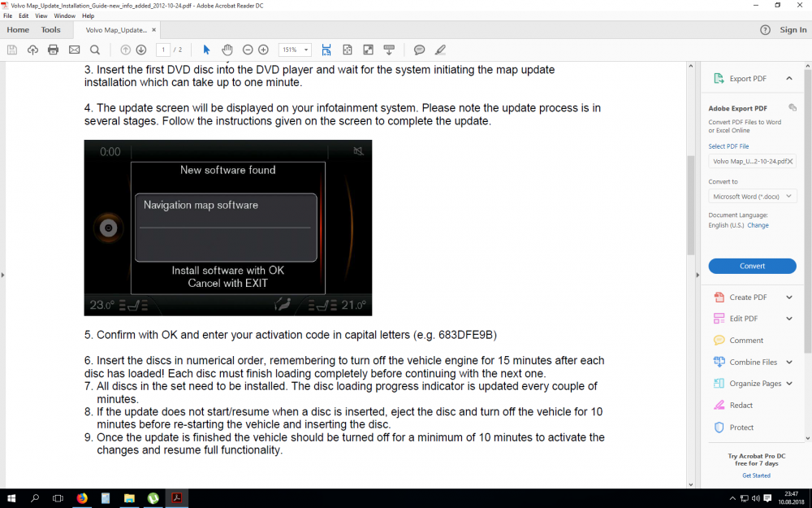Image resolution: width=812 pixels, height=508 pixels.
Task: Go to next page arrow
Action: 141,50
